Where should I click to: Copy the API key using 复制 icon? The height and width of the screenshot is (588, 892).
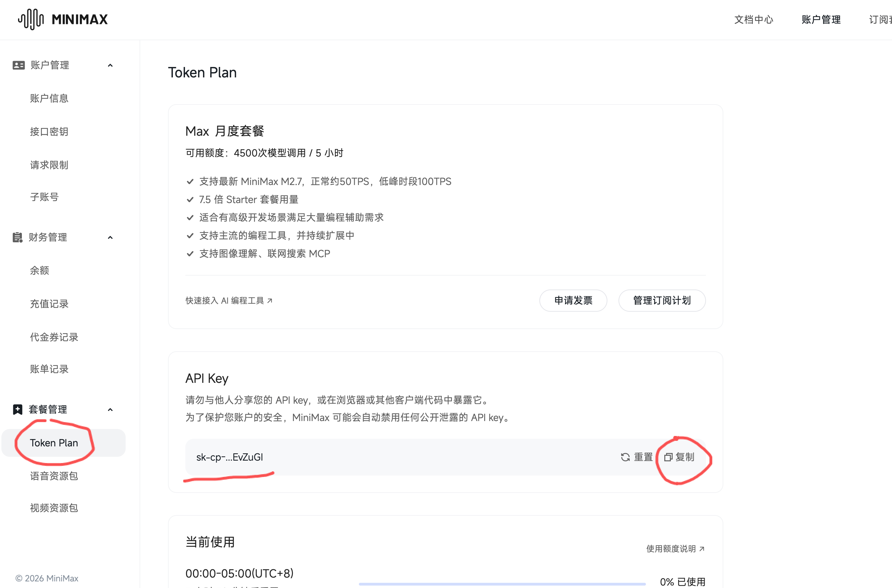[x=668, y=457]
